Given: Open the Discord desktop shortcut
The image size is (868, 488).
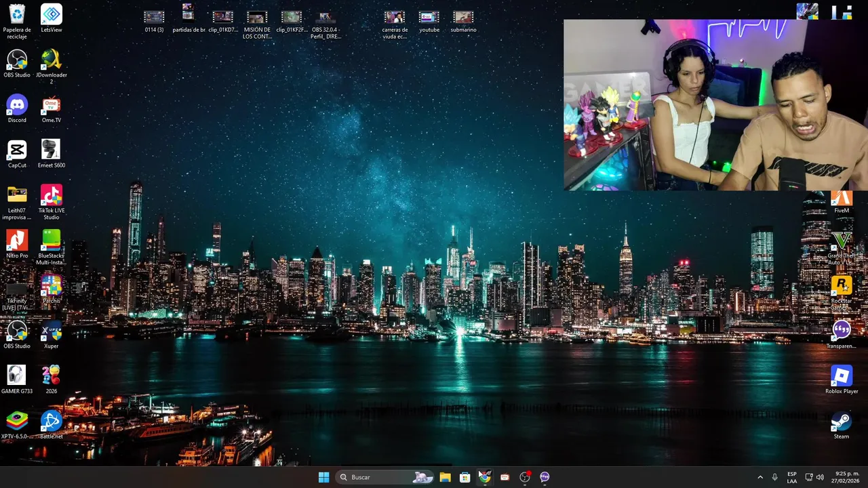Looking at the screenshot, I should coord(17,108).
